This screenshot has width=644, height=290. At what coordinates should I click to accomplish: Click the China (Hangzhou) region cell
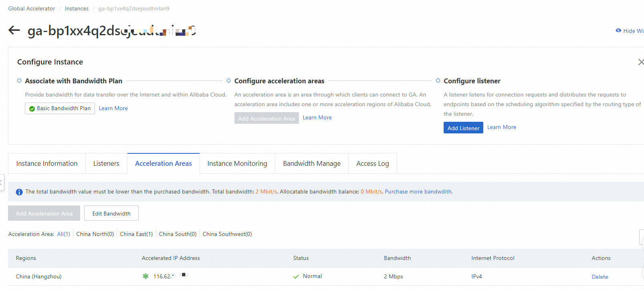click(38, 276)
